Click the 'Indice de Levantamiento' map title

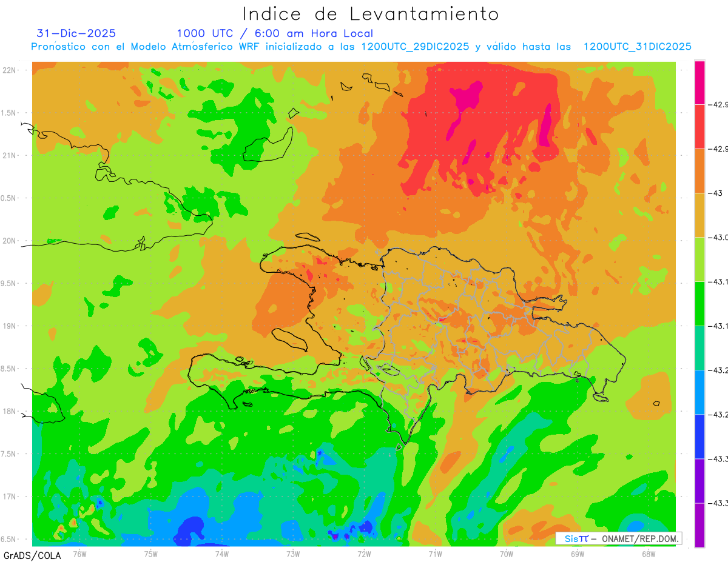coord(371,13)
